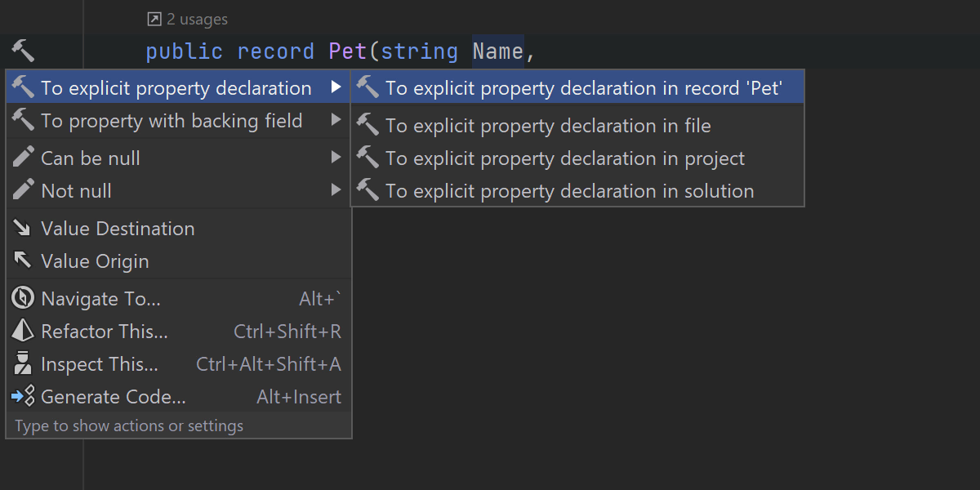Image resolution: width=980 pixels, height=490 pixels.
Task: Click pencil icon next to 'Can be null'
Action: pos(24,158)
